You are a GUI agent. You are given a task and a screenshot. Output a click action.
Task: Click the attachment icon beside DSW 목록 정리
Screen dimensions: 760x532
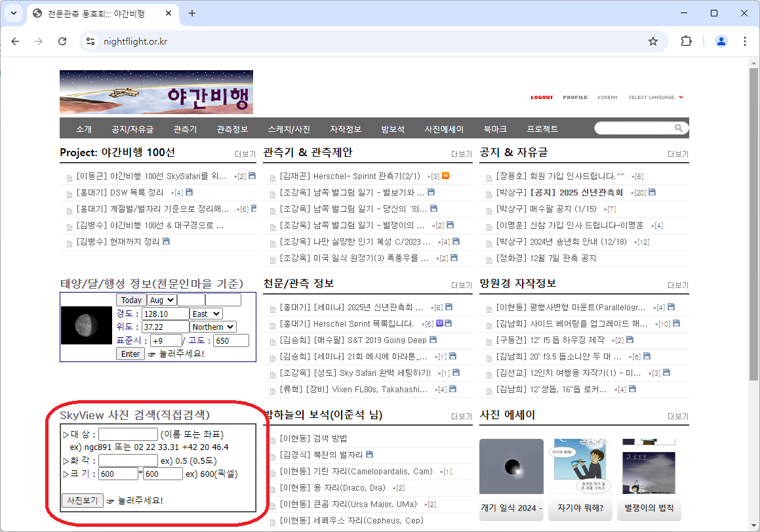(x=189, y=192)
